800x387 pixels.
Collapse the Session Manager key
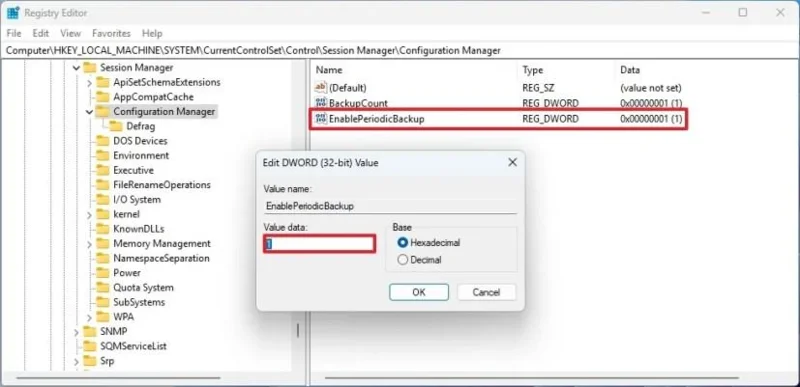76,68
